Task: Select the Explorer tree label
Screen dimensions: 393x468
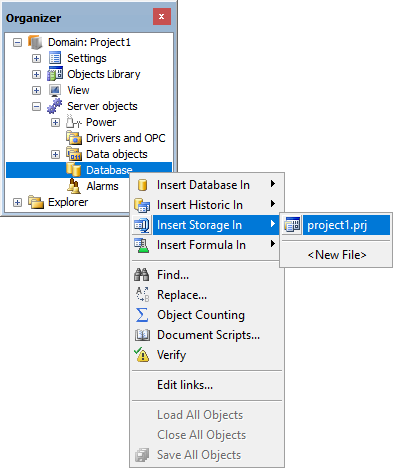Action: coord(68,202)
